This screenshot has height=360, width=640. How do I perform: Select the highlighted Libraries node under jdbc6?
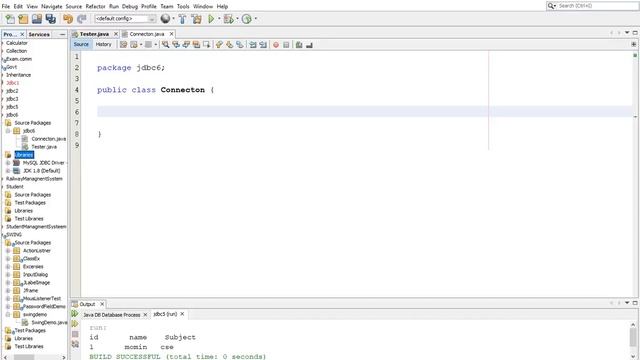click(24, 155)
